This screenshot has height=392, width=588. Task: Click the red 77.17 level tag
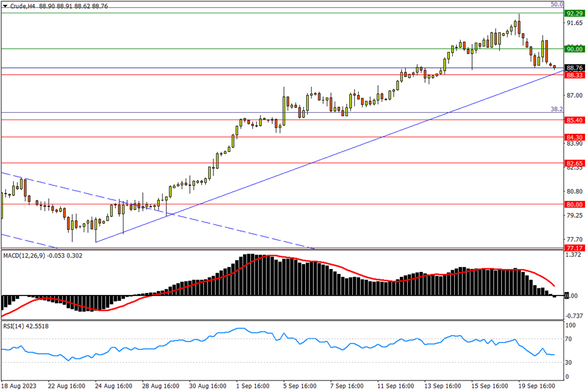tap(574, 248)
